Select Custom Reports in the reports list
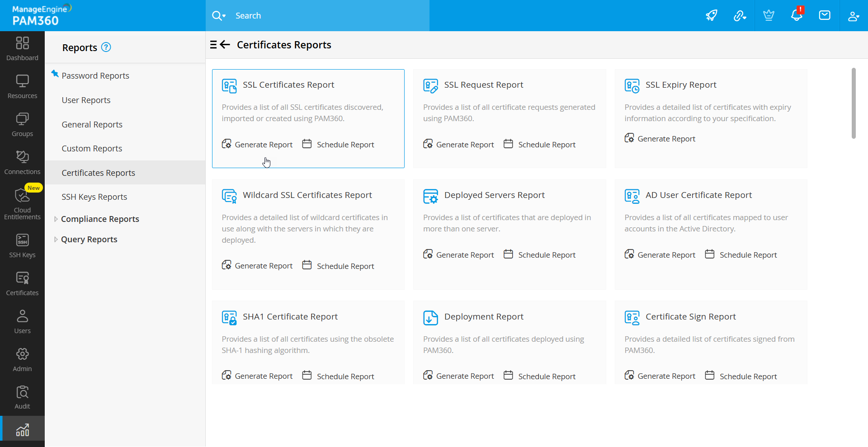This screenshot has height=447, width=868. [x=92, y=148]
